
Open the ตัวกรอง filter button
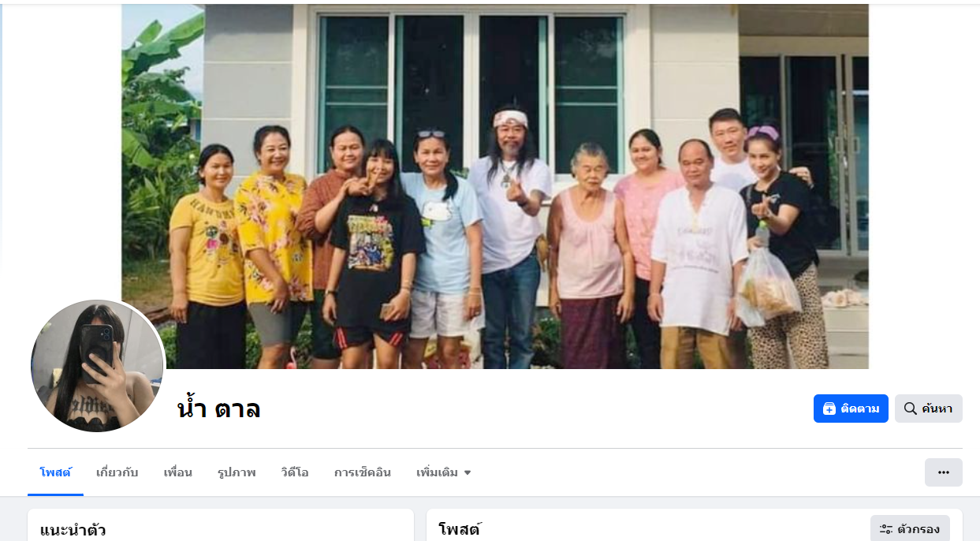click(x=910, y=529)
